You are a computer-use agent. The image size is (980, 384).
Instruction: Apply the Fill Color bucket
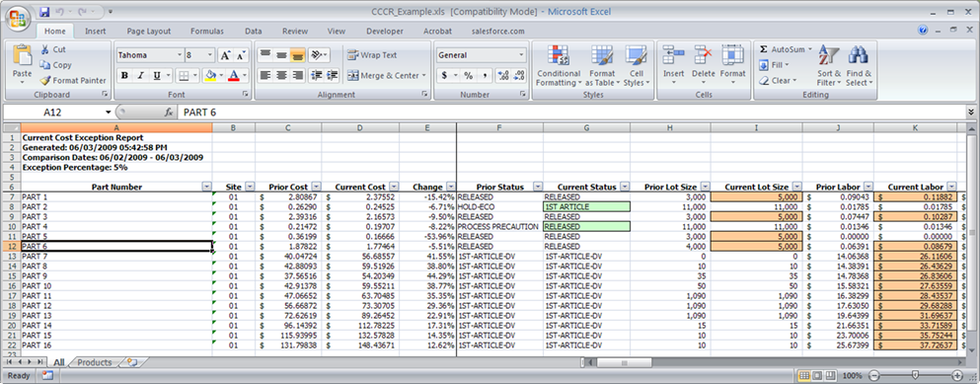pos(210,76)
